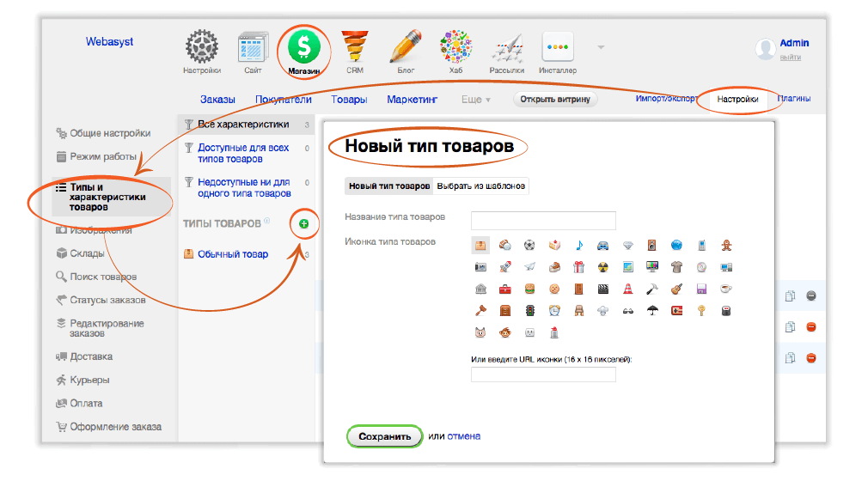Viewport: 868px width, 481px height.
Task: Click the info icon beside ТИПЫ ТОВАРОВ
Action: click(x=266, y=220)
